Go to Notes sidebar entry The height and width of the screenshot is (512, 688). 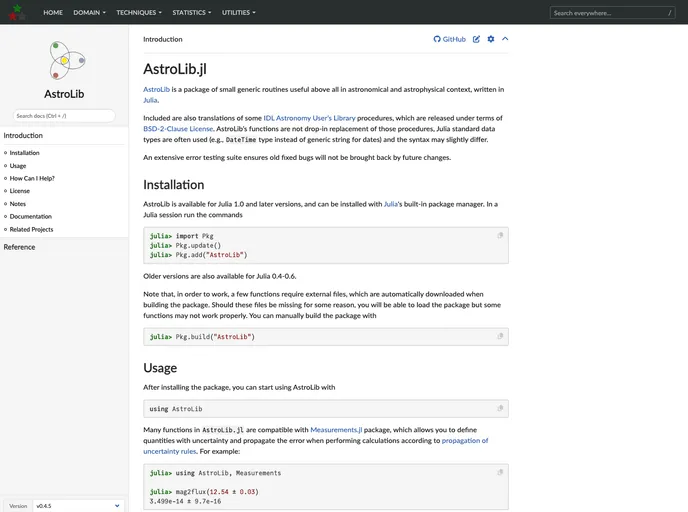tap(18, 204)
